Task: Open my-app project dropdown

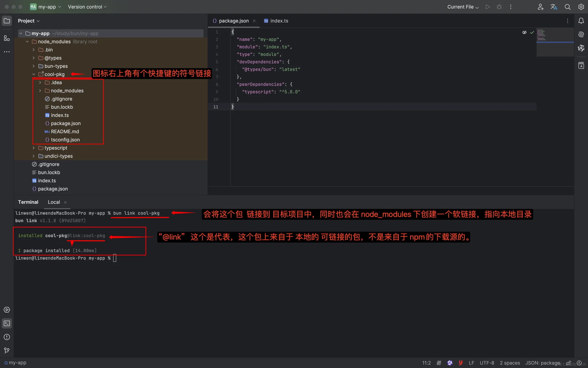Action: tap(45, 7)
